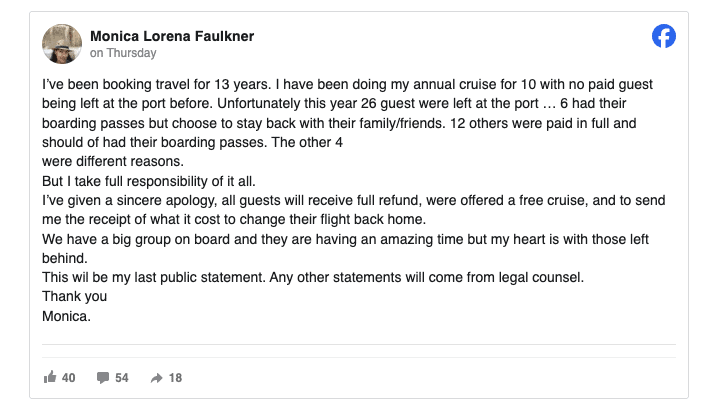Screen dimensions: 701x412
Task: Click the sentence "But I take full responsibility"
Action: tap(149, 181)
